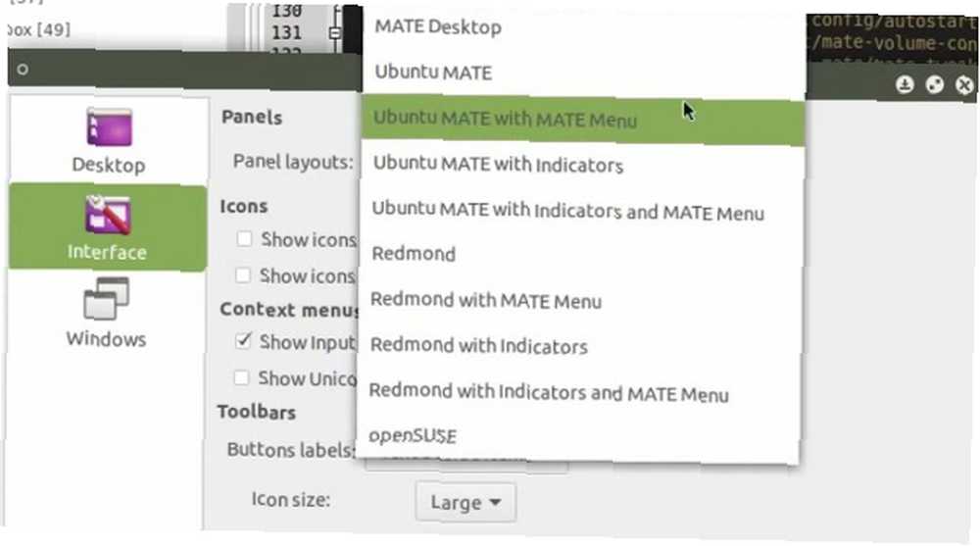This screenshot has width=980, height=546.
Task: Click the maximize title bar icon
Action: (934, 83)
